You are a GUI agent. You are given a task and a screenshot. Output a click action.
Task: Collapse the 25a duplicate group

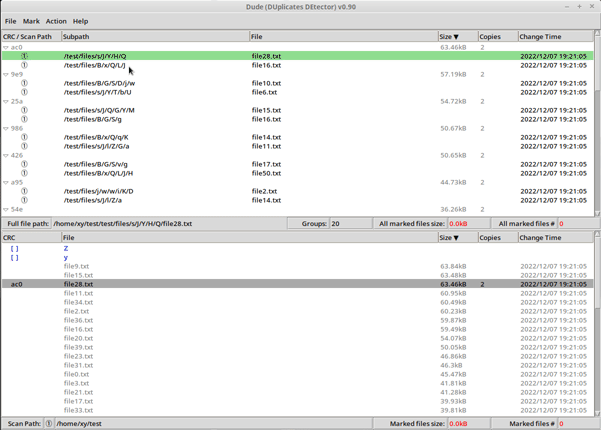[x=6, y=102]
